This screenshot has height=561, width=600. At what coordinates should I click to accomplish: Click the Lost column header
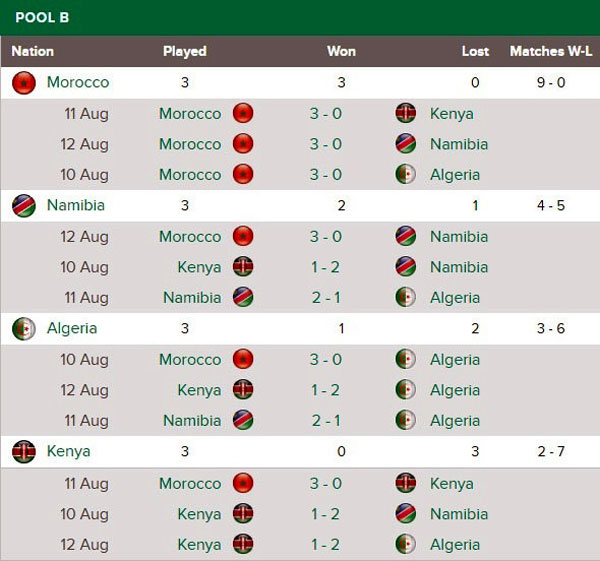coord(475,51)
